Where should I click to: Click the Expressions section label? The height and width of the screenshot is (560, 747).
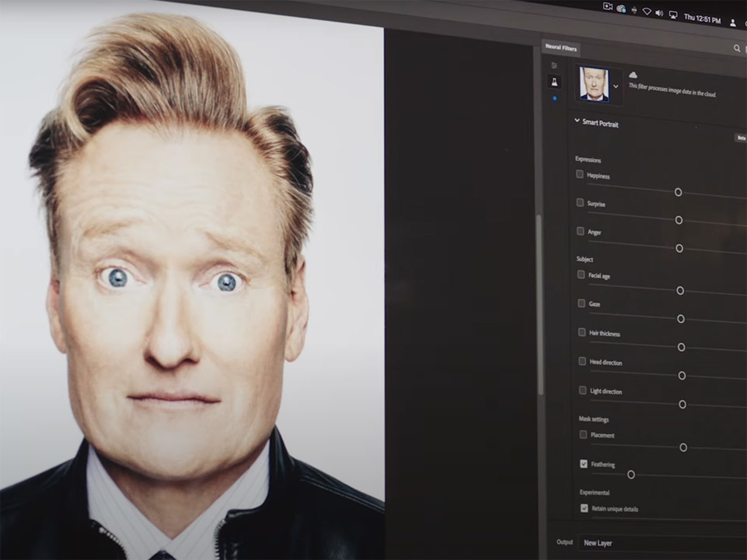588,159
